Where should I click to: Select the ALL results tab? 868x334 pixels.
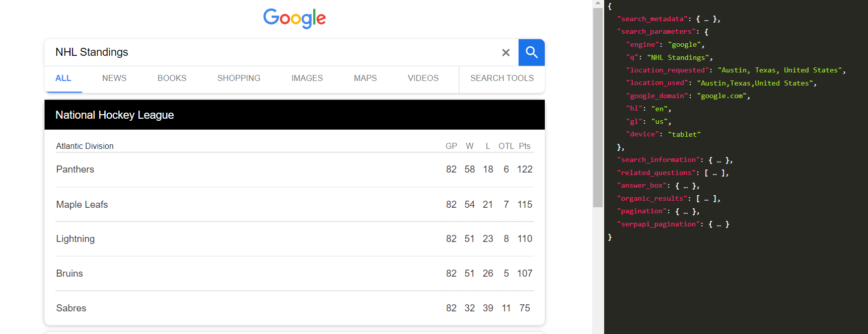click(x=63, y=78)
